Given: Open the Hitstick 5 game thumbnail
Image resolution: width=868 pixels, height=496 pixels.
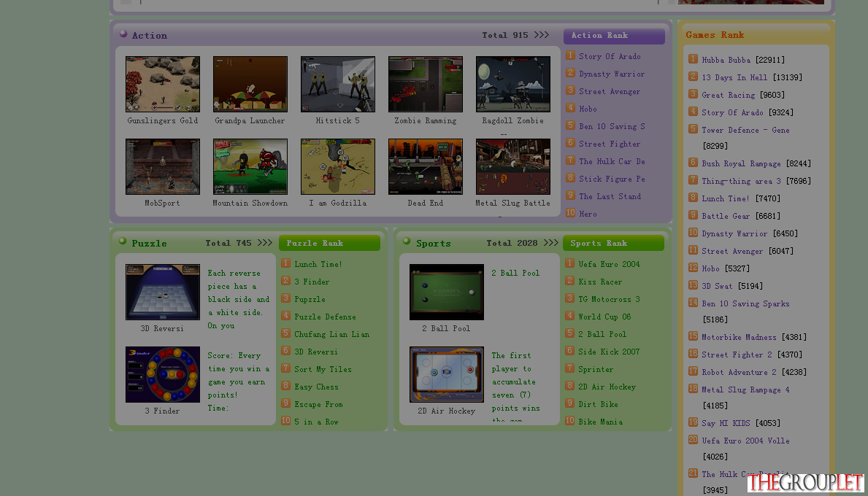Looking at the screenshot, I should pyautogui.click(x=338, y=84).
